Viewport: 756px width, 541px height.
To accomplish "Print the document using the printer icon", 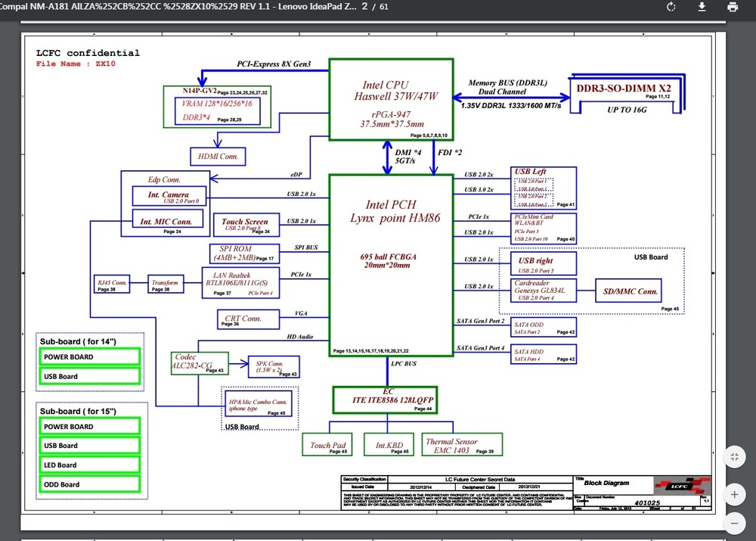I will pyautogui.click(x=733, y=7).
